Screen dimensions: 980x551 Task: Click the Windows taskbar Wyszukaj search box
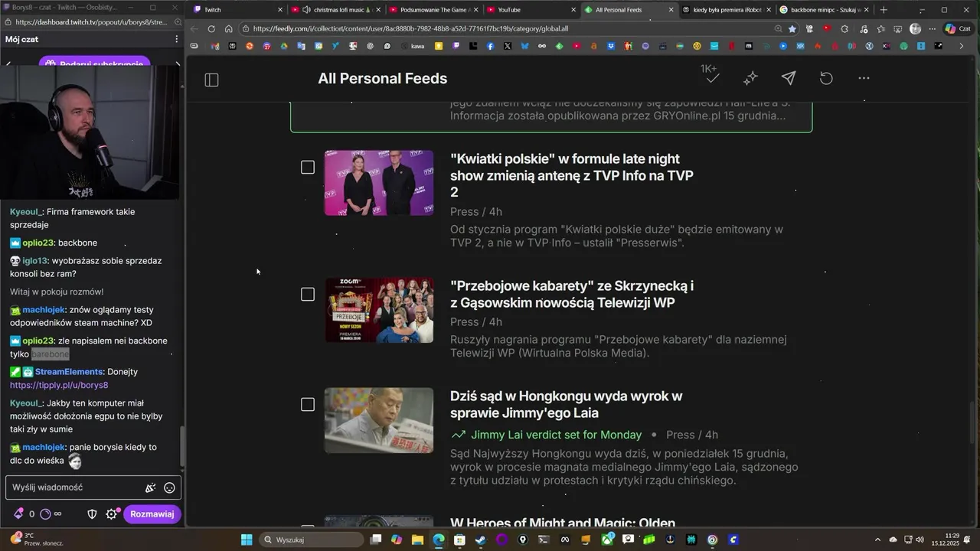(311, 540)
